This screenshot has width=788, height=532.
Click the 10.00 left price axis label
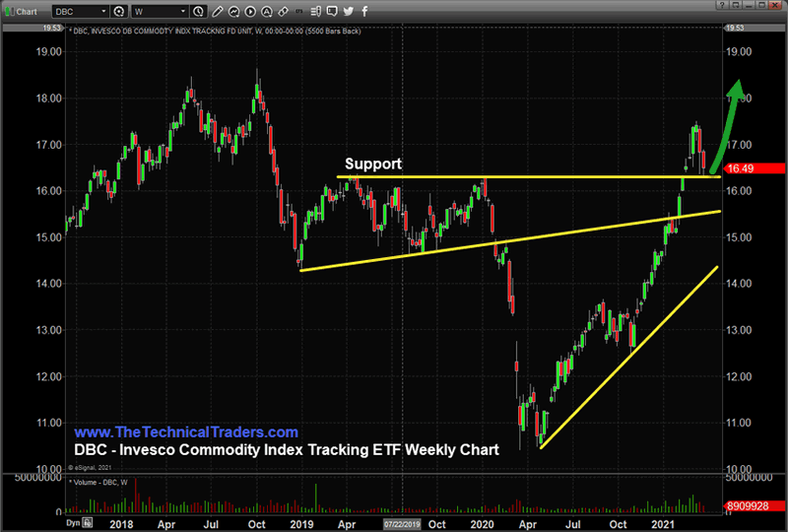click(48, 469)
